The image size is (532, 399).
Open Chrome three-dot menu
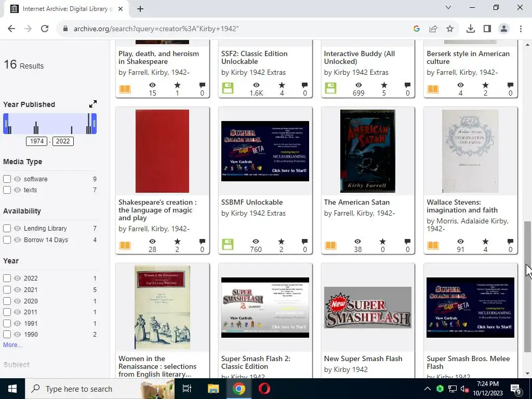(x=521, y=29)
